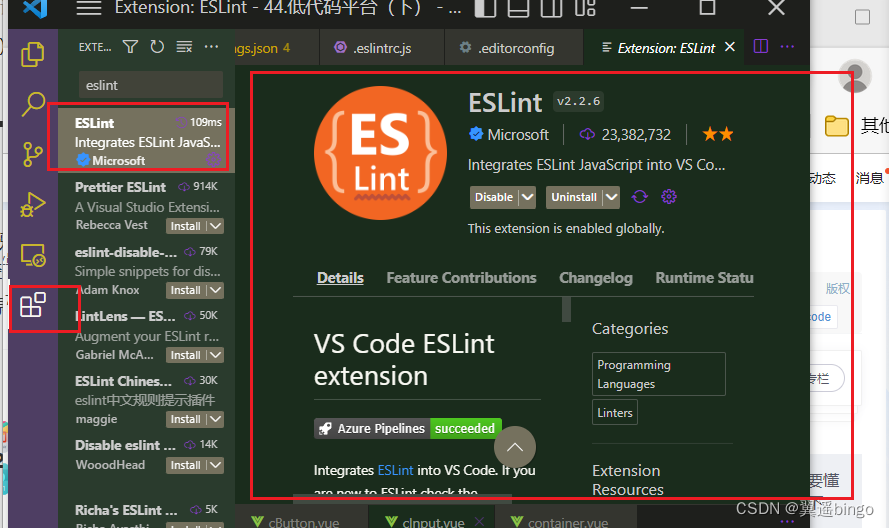Open the Run and Debug view
The height and width of the screenshot is (528, 889).
tap(32, 204)
